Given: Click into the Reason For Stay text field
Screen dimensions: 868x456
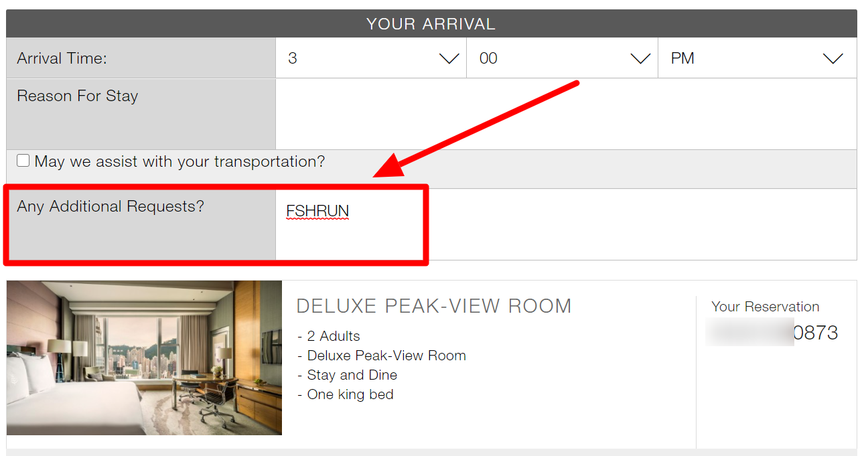Looking at the screenshot, I should (566, 114).
